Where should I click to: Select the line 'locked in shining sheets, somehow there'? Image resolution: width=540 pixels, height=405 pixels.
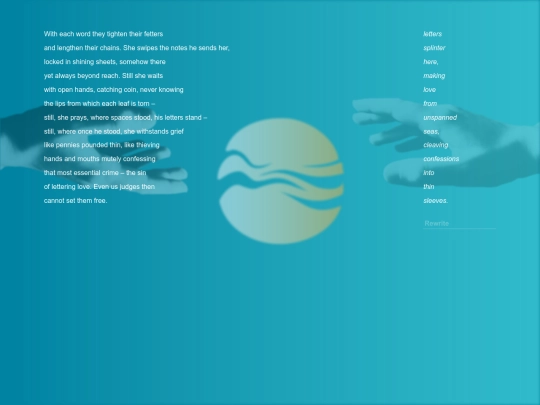click(x=105, y=62)
